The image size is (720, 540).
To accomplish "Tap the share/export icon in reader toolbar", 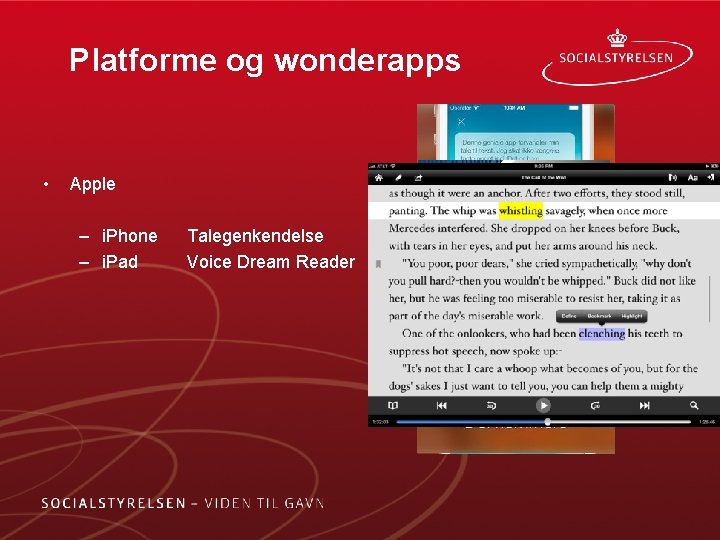I will pos(418,177).
